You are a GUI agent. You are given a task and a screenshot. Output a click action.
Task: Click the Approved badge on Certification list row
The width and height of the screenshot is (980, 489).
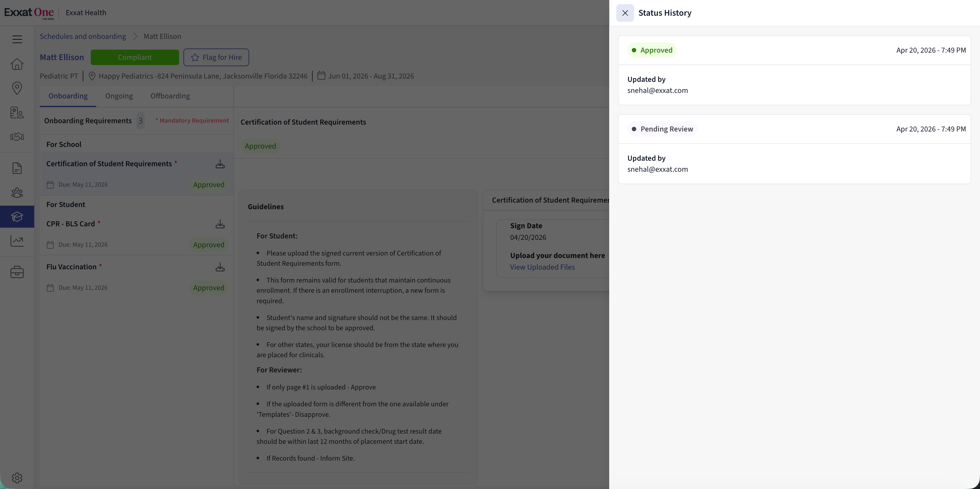pyautogui.click(x=209, y=185)
